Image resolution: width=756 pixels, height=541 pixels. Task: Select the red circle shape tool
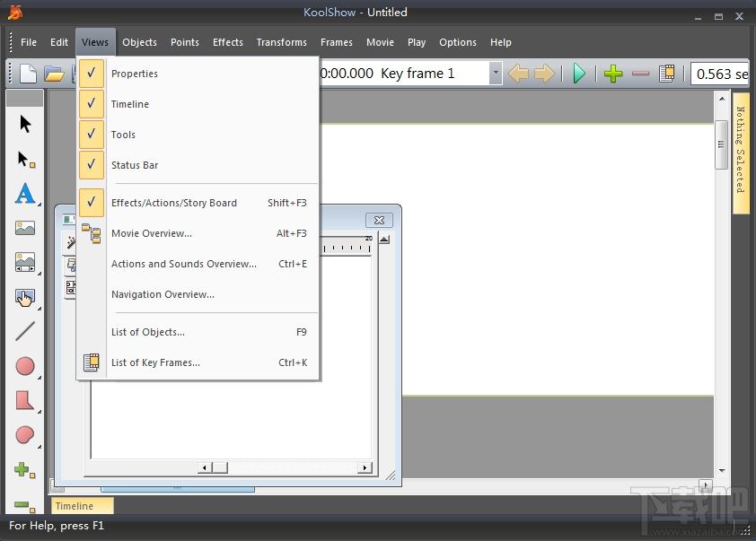coord(25,366)
